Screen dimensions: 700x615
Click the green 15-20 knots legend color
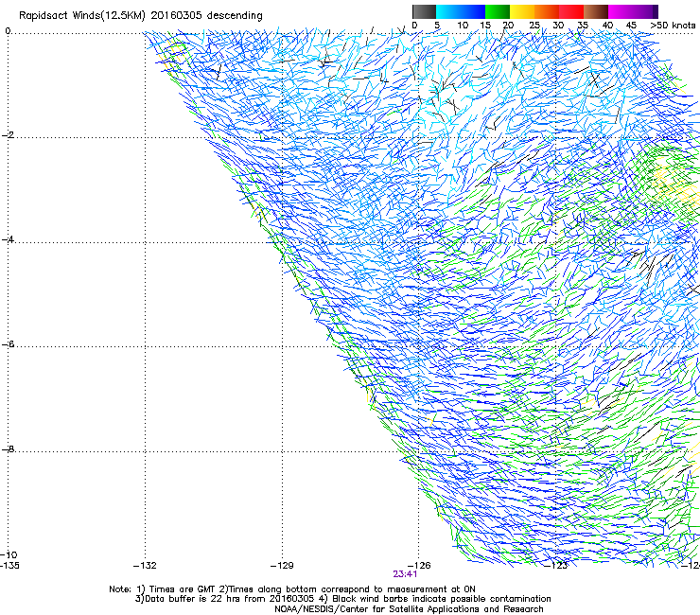point(498,11)
